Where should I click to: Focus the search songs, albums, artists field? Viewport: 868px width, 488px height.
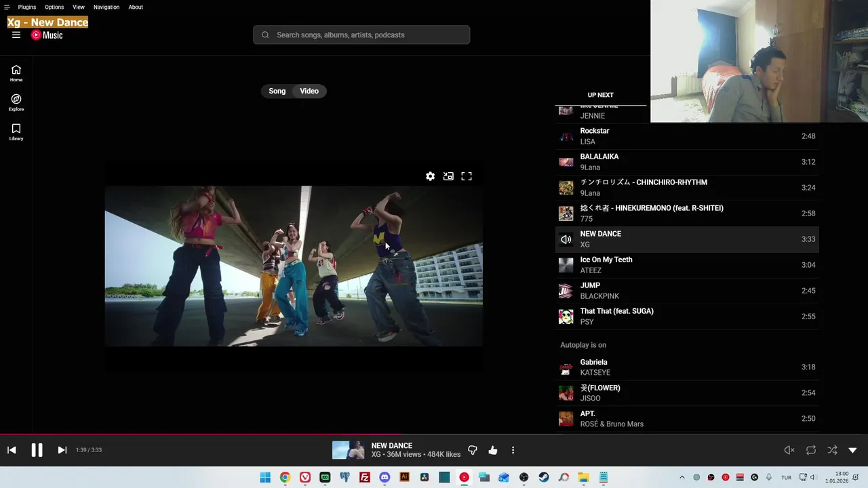click(361, 35)
